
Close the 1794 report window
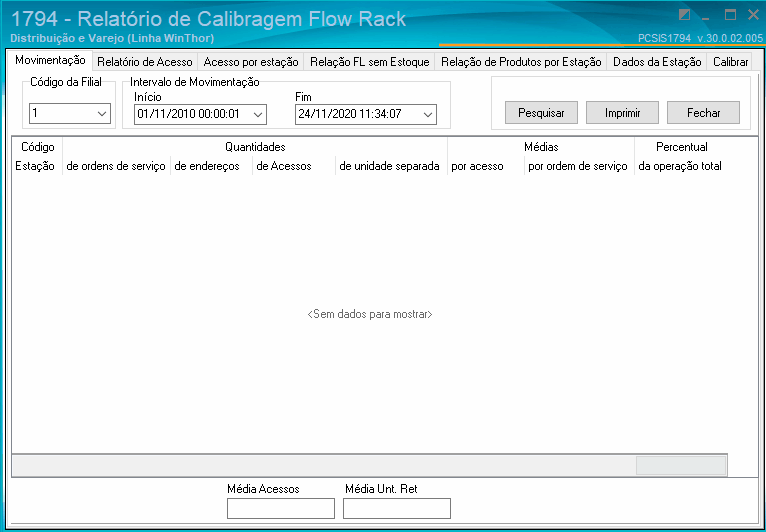tap(753, 15)
